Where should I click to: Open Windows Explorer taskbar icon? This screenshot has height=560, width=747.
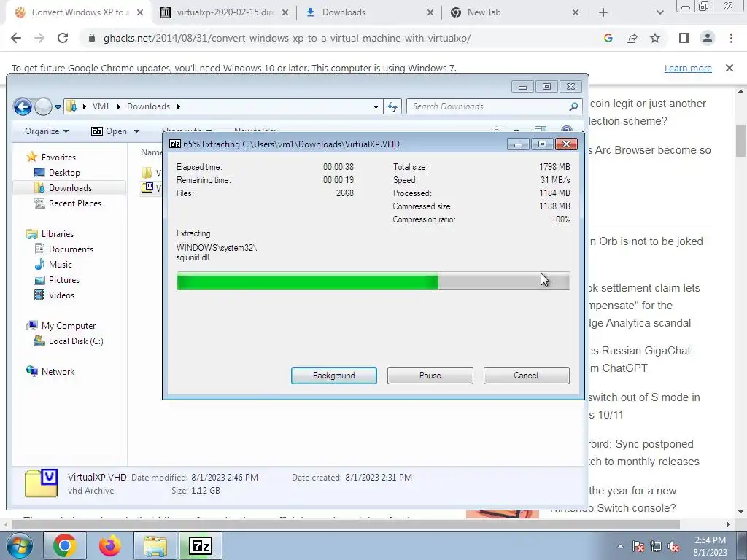coord(155,545)
